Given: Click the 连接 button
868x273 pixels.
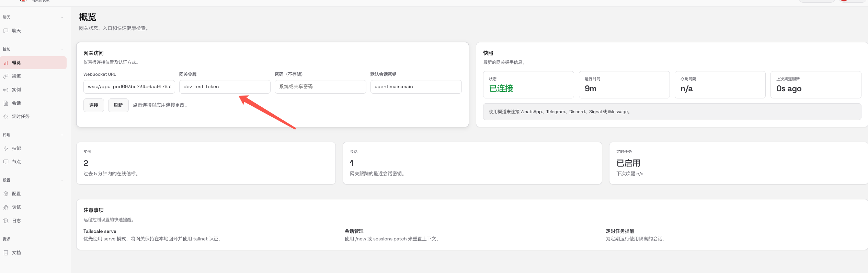Looking at the screenshot, I should click(x=94, y=105).
